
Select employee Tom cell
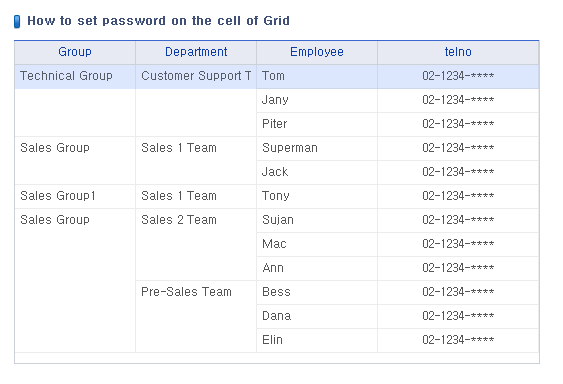click(317, 77)
